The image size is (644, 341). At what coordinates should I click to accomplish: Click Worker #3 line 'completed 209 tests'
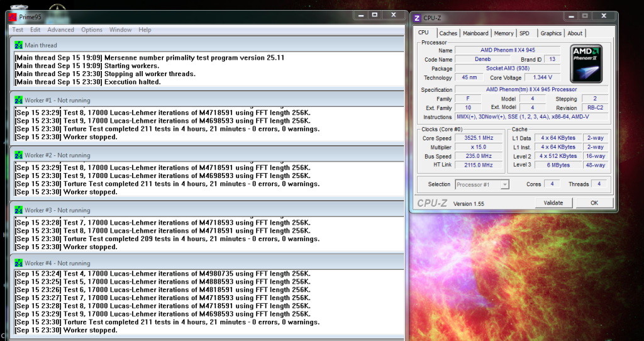coord(167,238)
